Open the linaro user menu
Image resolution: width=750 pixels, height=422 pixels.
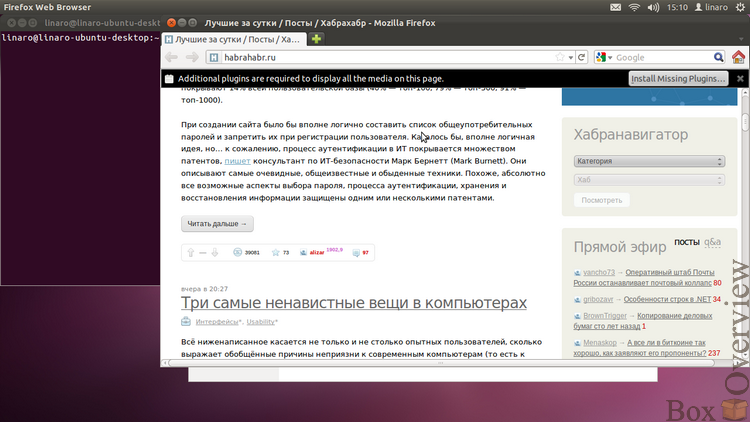coord(711,7)
